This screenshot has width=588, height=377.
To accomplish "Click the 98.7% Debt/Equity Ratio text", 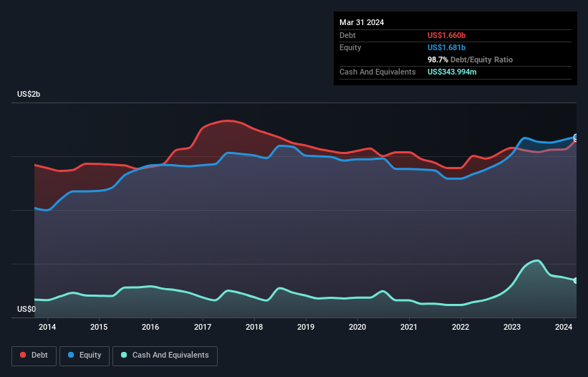I will pyautogui.click(x=470, y=59).
